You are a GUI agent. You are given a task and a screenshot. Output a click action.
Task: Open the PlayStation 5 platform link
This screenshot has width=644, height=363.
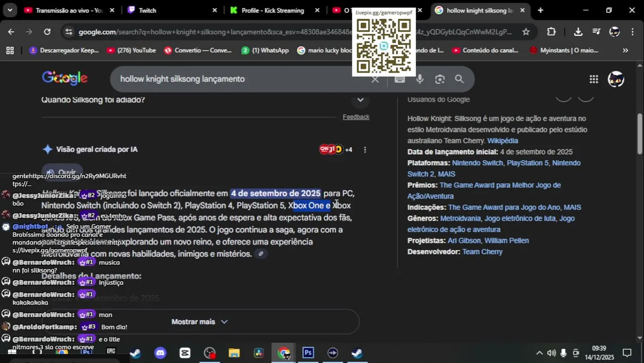point(528,163)
